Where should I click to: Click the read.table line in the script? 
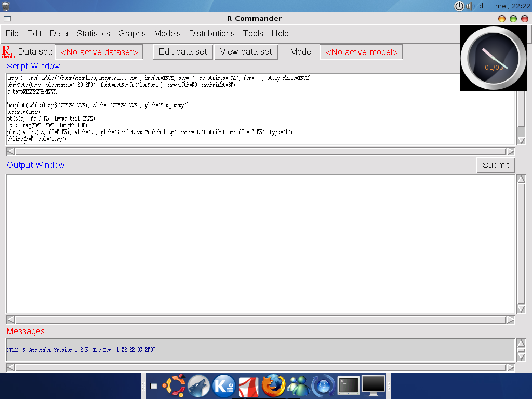click(159, 78)
